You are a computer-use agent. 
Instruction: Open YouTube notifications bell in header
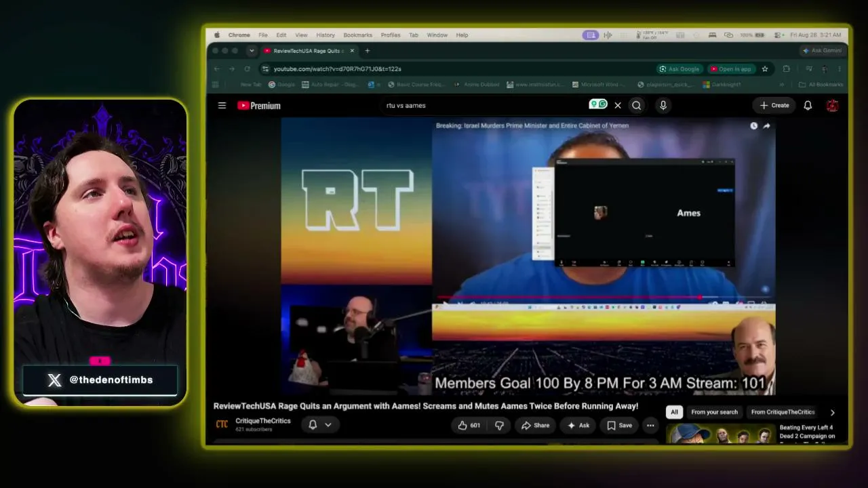tap(808, 106)
